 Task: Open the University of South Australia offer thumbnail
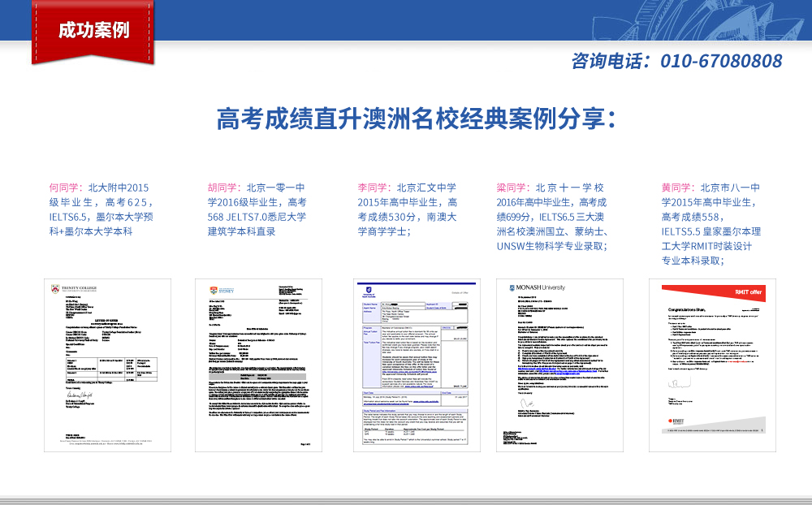417,365
